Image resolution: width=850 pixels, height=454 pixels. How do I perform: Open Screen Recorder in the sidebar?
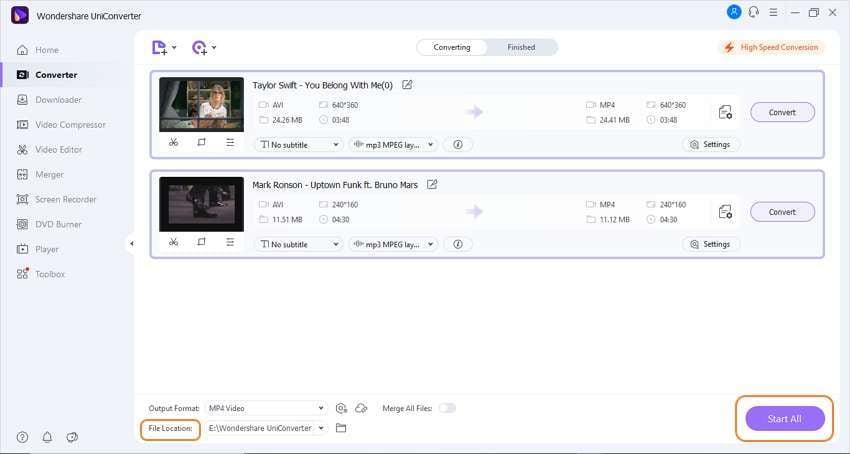(56, 200)
